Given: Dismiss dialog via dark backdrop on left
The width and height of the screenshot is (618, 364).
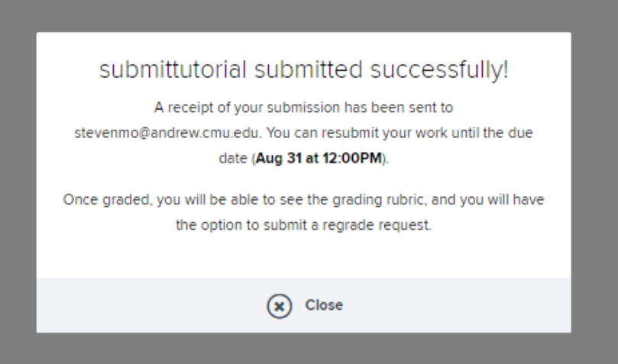Looking at the screenshot, I should (18, 182).
